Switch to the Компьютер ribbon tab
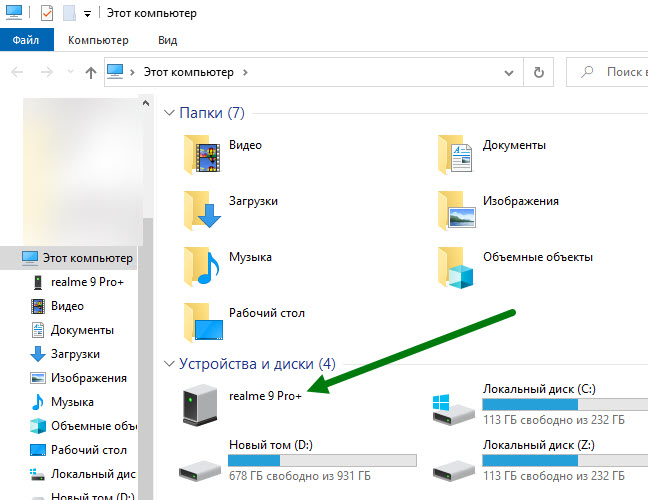648x500 pixels. [98, 40]
